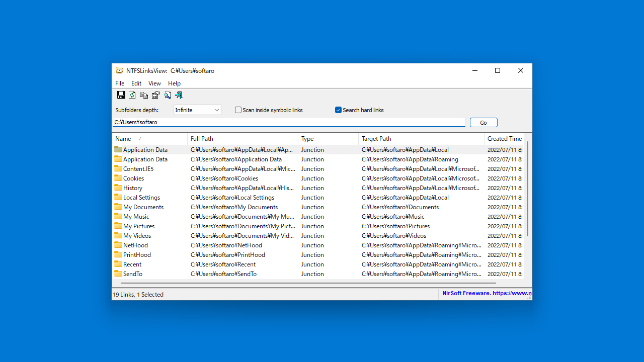Click the Exit door toolbar icon

pyautogui.click(x=179, y=95)
